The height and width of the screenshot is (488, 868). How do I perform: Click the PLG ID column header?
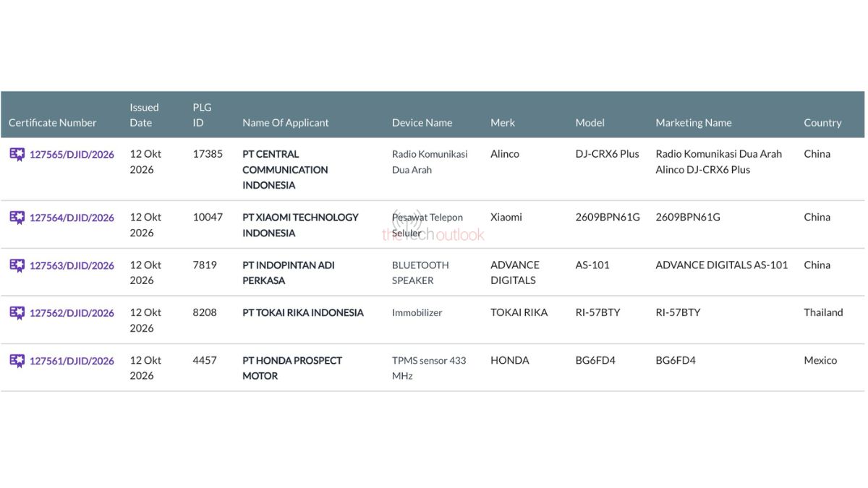pos(202,115)
